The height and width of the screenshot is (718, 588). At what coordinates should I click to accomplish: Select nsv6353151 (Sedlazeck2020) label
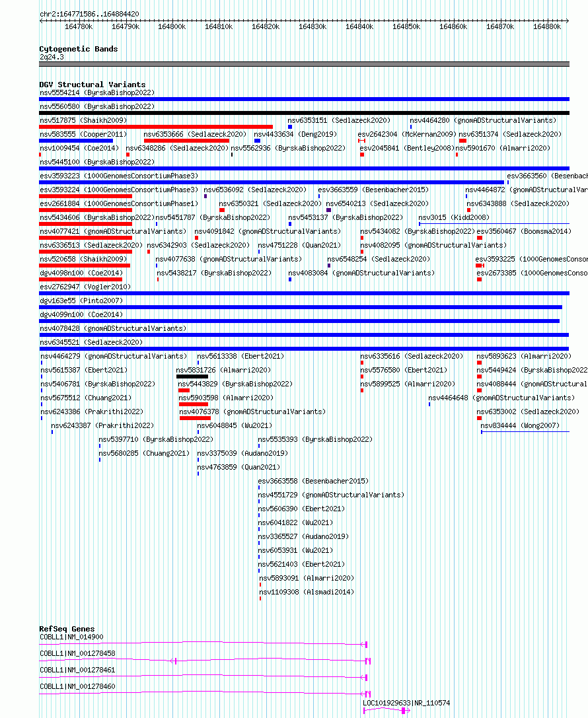(340, 120)
